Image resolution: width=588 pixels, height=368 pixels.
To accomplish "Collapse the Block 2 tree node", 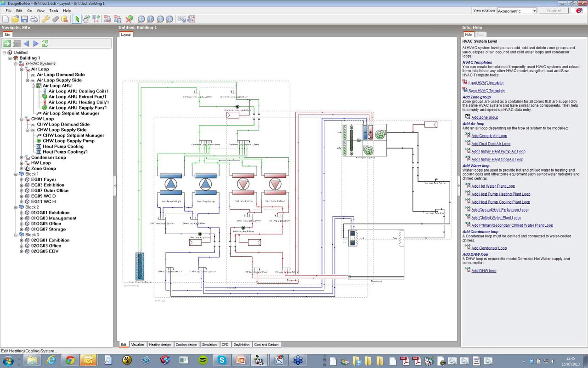I will point(16,207).
